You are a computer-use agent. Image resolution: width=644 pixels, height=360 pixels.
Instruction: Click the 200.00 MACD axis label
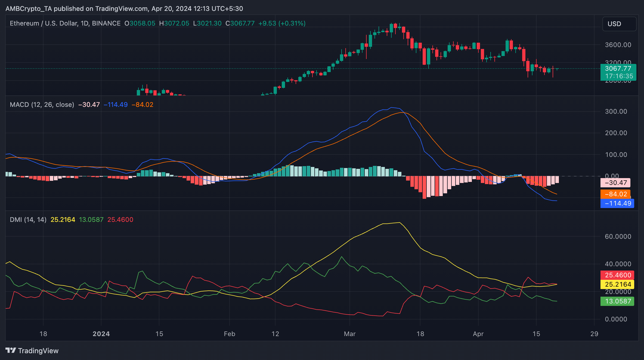[616, 133]
